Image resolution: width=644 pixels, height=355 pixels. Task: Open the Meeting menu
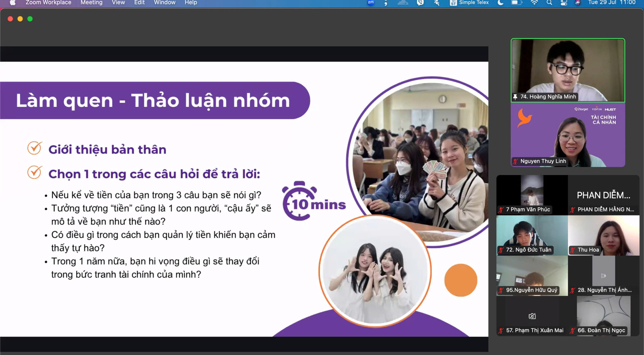pos(92,3)
